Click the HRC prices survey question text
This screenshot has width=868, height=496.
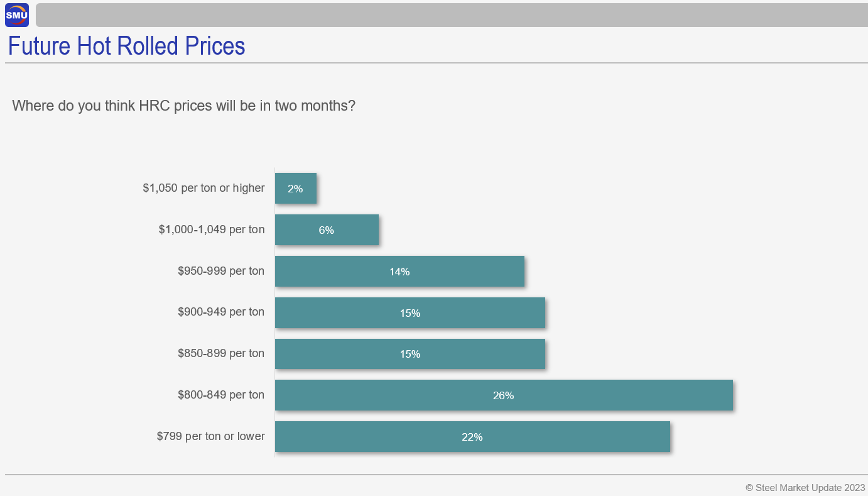(x=183, y=106)
